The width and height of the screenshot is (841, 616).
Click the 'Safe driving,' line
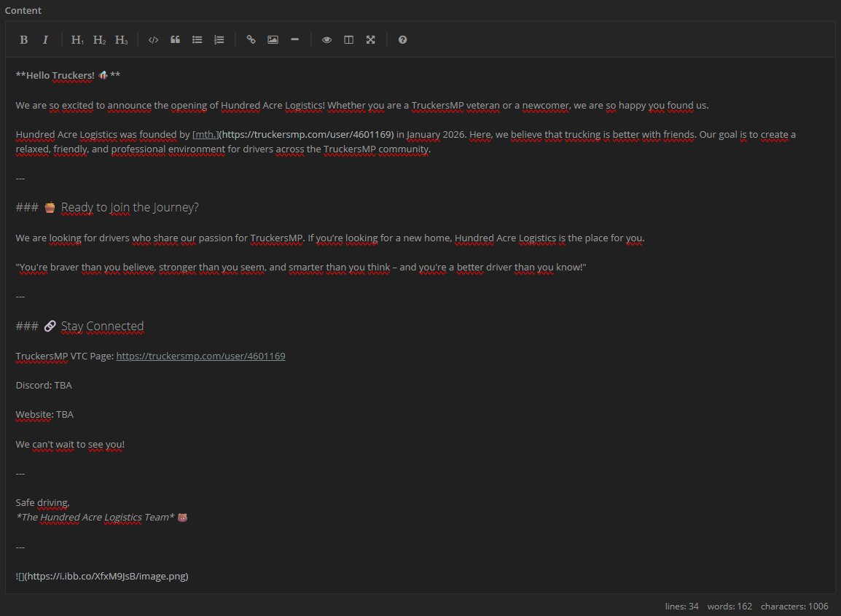(x=42, y=503)
